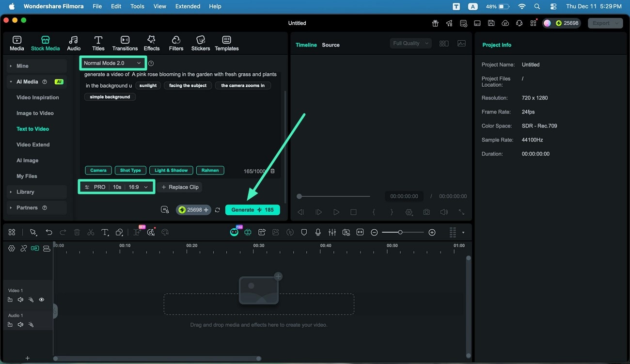Expand the Mine section
Screen dimensions: 630x364
pos(37,66)
